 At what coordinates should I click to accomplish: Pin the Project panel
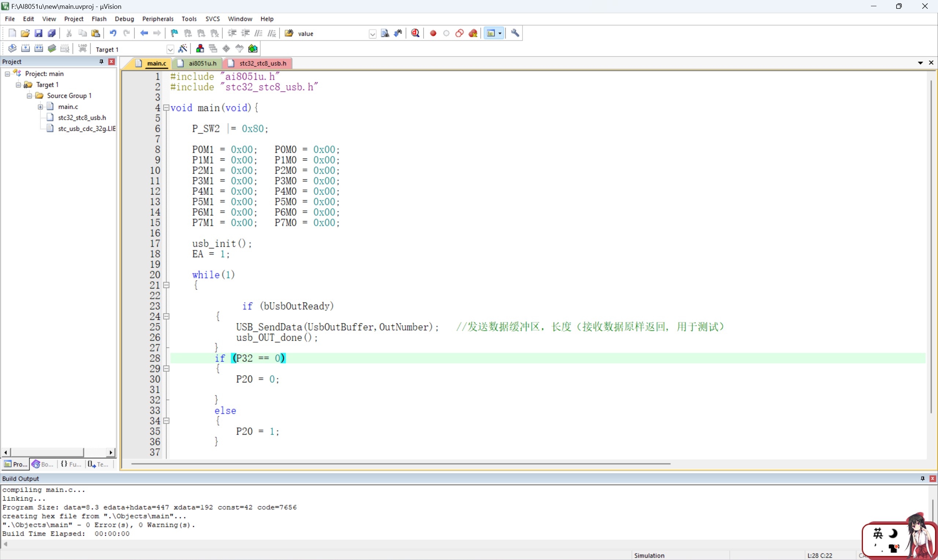pyautogui.click(x=101, y=62)
